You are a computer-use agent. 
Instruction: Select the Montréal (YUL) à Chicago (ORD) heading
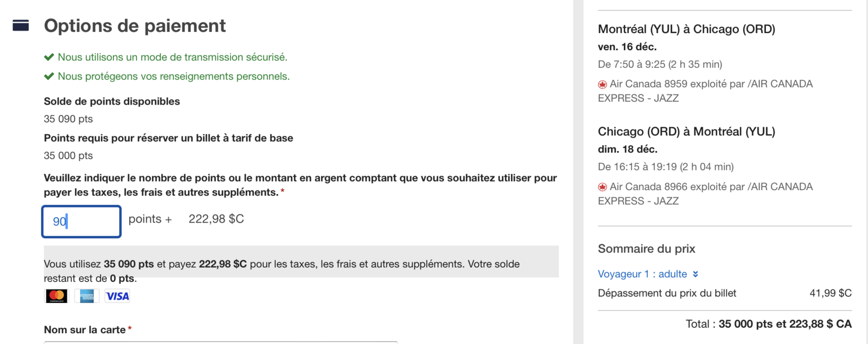coord(686,29)
